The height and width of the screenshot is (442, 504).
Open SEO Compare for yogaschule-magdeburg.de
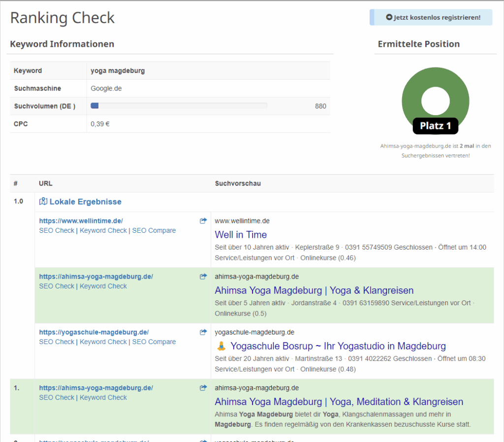click(154, 342)
